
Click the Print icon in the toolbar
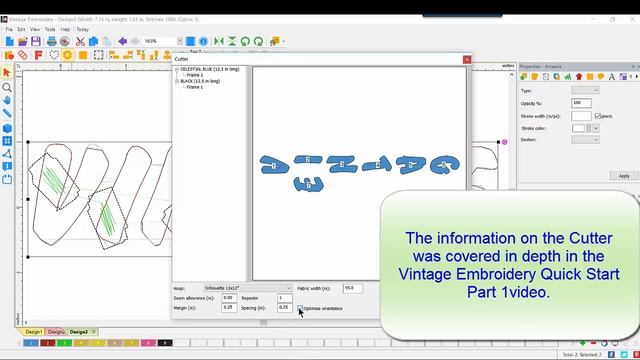tap(51, 41)
